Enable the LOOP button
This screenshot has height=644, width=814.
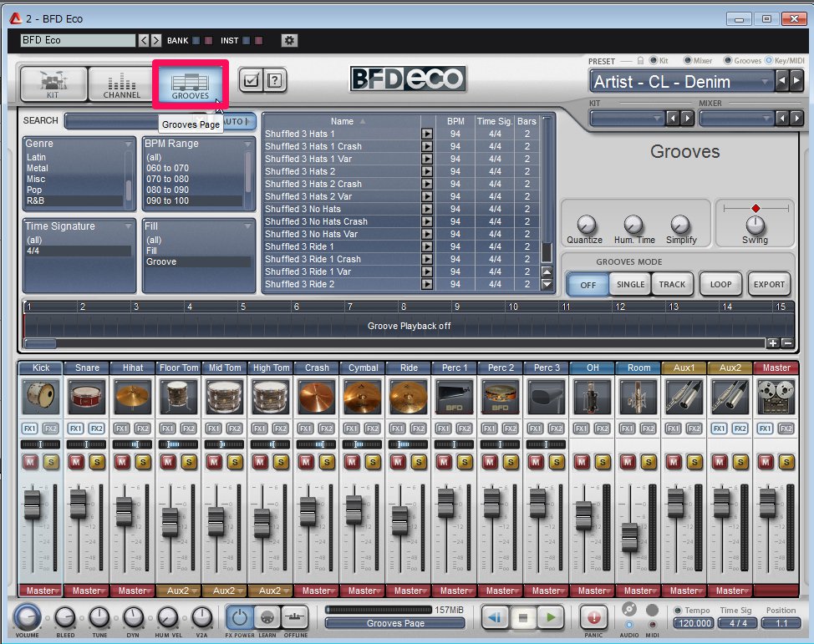(x=720, y=284)
